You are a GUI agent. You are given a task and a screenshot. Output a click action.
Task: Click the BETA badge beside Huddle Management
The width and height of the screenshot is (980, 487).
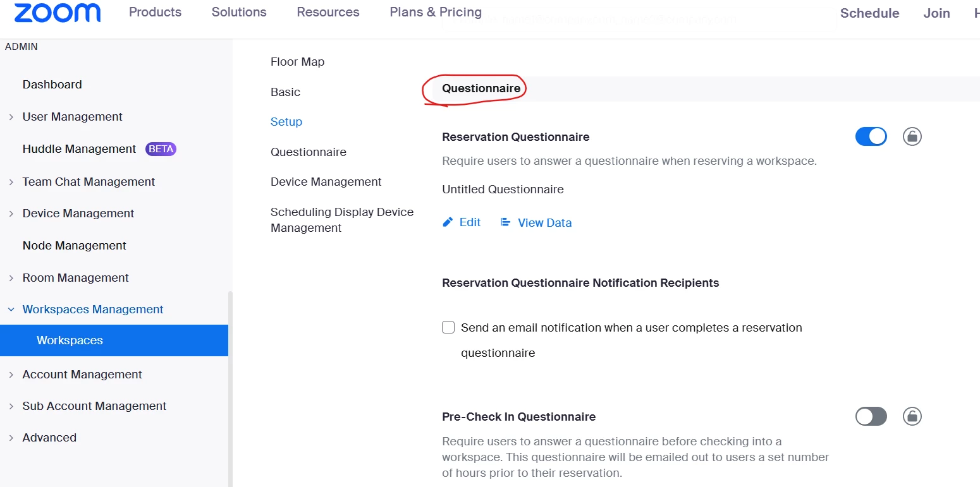click(x=161, y=149)
